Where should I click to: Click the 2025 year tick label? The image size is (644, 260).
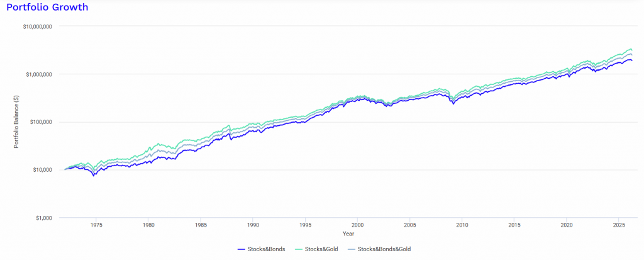coord(619,225)
